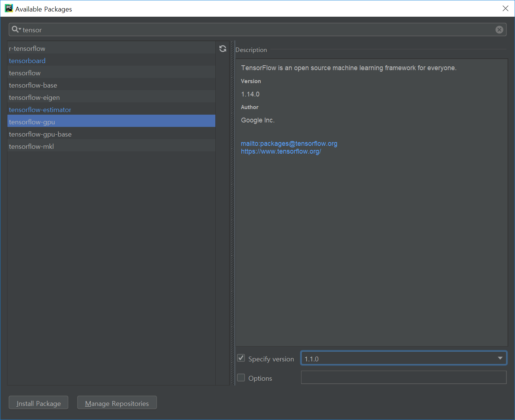Click the version number 1.14.0
The height and width of the screenshot is (420, 515).
coord(250,94)
